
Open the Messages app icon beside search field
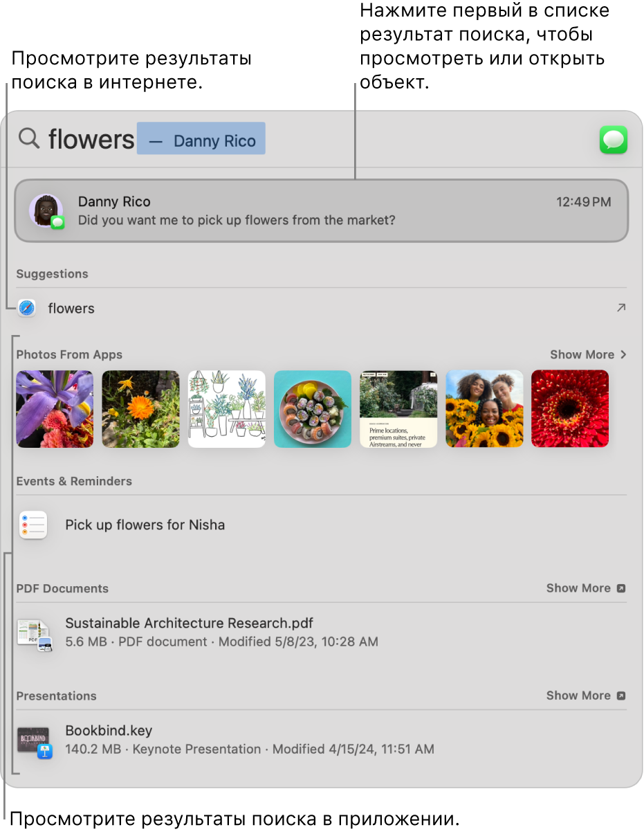coord(613,140)
